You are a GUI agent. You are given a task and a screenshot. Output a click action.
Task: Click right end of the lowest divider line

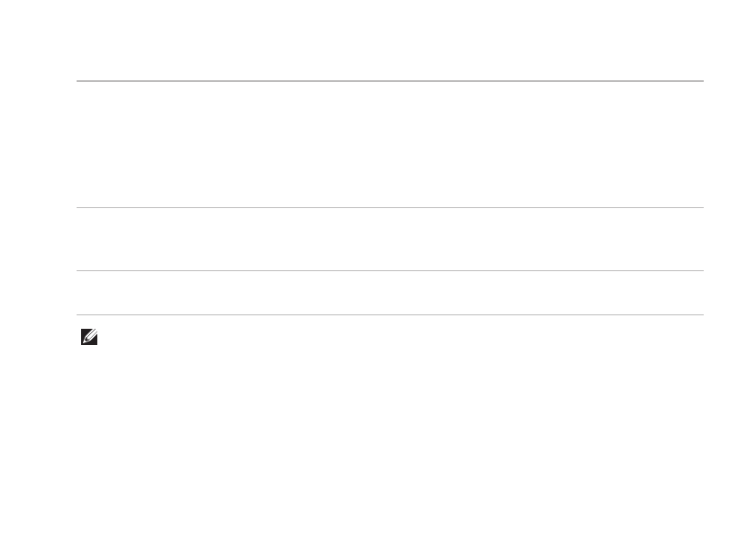pyautogui.click(x=700, y=314)
